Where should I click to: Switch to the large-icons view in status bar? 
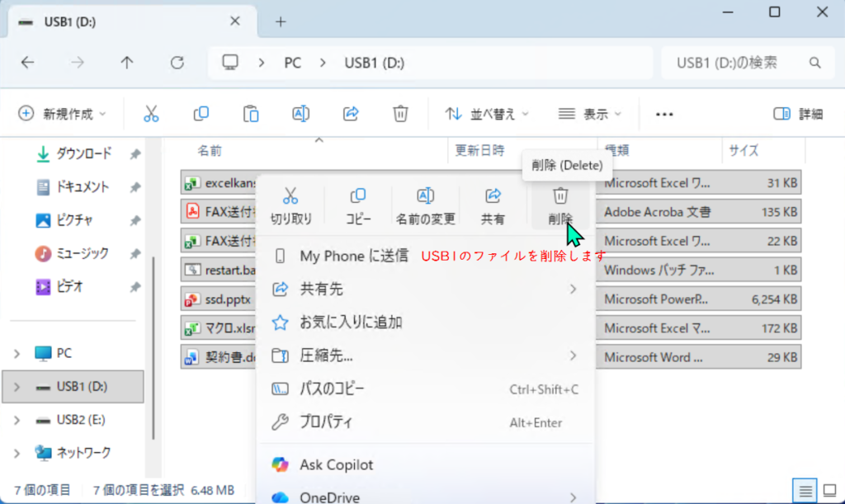[x=828, y=491]
